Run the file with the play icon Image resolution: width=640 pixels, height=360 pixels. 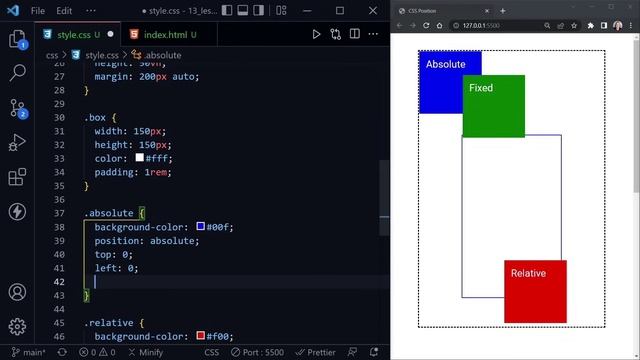[x=316, y=34]
